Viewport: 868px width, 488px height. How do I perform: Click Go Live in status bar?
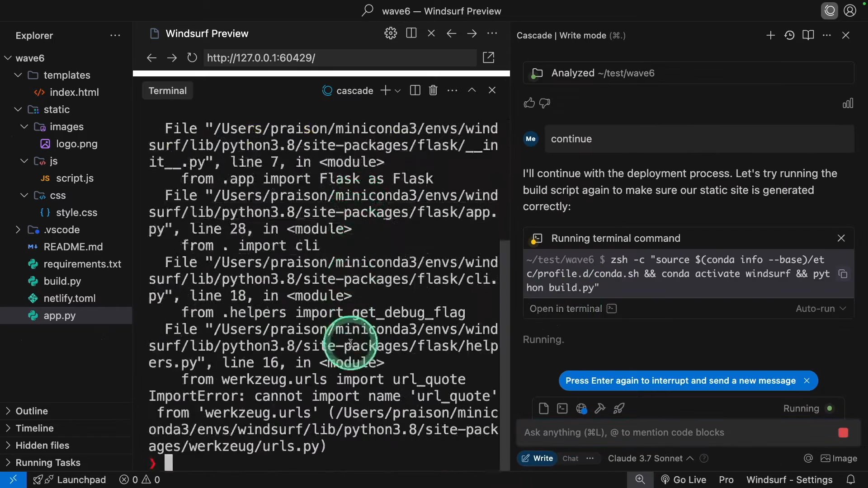[684, 480]
